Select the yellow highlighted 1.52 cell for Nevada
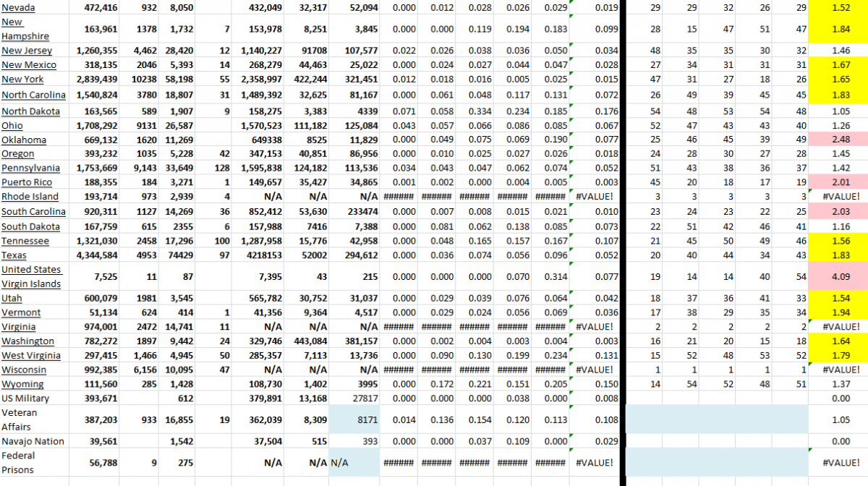The image size is (868, 486). pyautogui.click(x=841, y=8)
